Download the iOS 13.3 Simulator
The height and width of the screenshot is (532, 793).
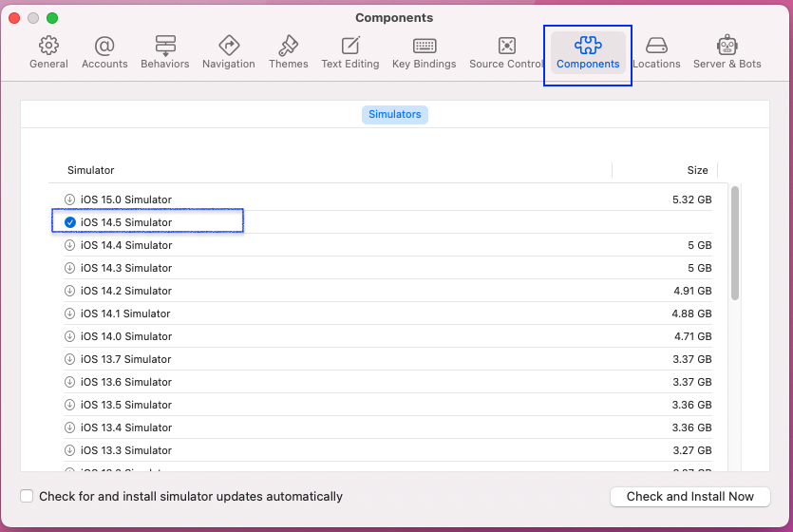69,449
